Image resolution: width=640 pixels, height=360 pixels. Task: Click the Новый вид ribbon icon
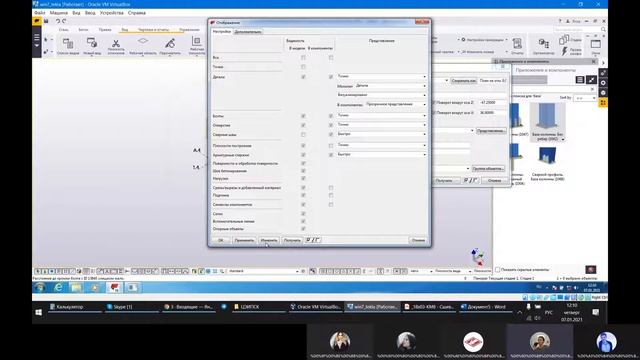[92, 46]
